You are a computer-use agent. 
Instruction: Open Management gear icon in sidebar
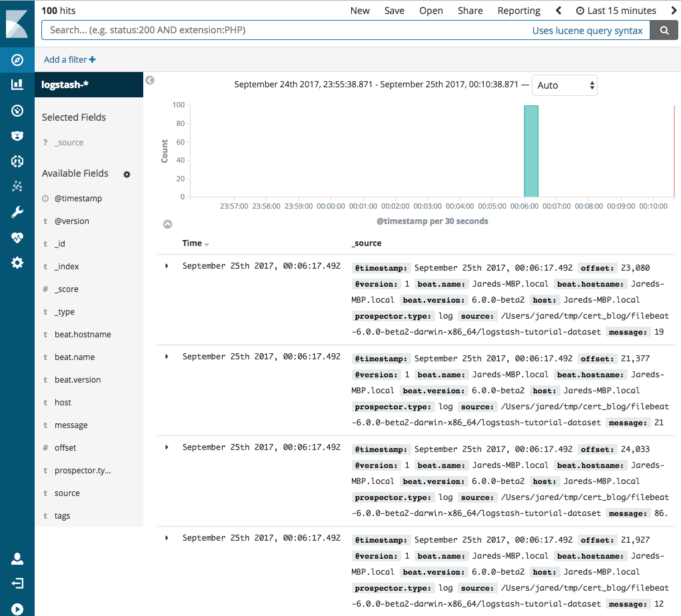(17, 263)
